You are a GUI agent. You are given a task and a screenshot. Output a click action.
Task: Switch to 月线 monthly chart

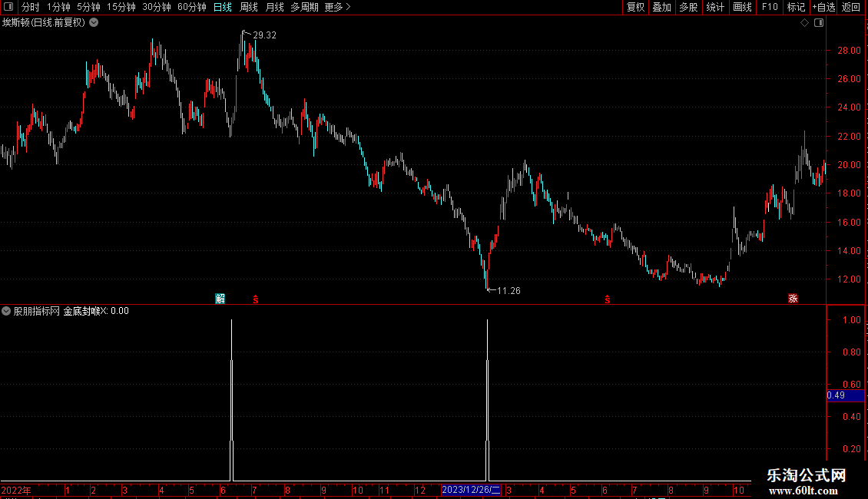tap(274, 7)
